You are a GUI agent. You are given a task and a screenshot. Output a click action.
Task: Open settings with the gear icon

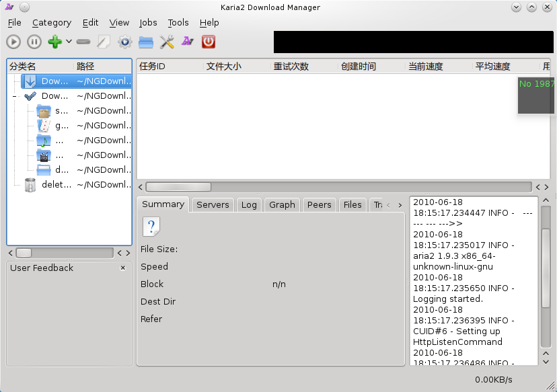[124, 42]
